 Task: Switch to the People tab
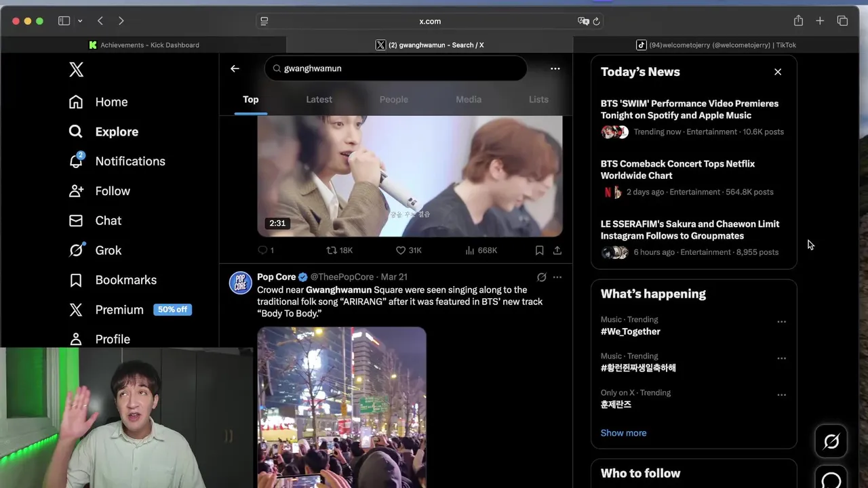[x=394, y=100]
